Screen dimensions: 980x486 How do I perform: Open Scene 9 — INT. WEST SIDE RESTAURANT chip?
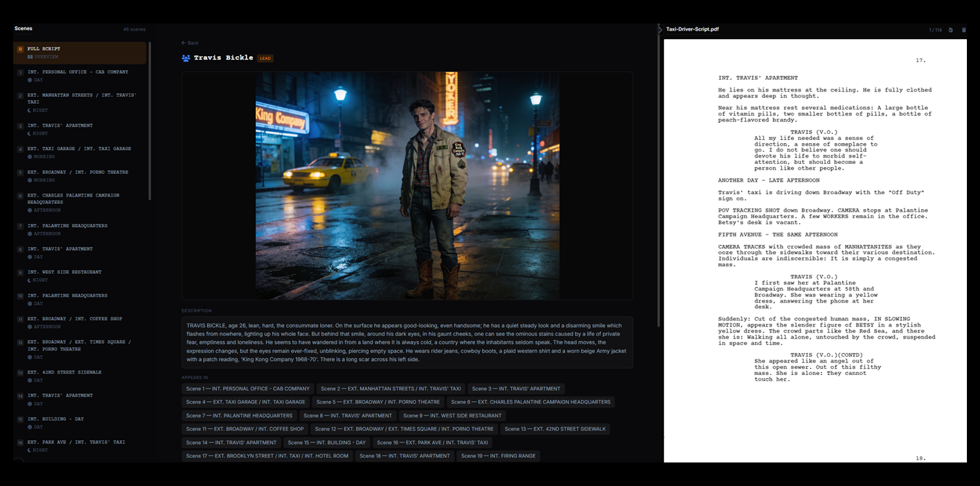click(x=453, y=415)
